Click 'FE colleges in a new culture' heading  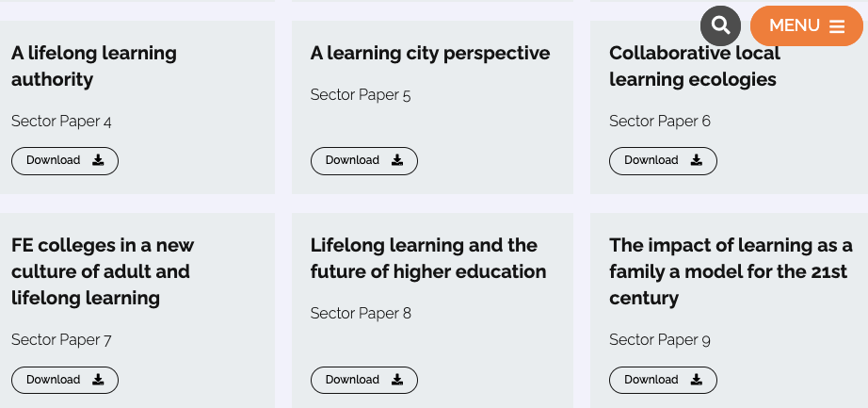pos(102,271)
